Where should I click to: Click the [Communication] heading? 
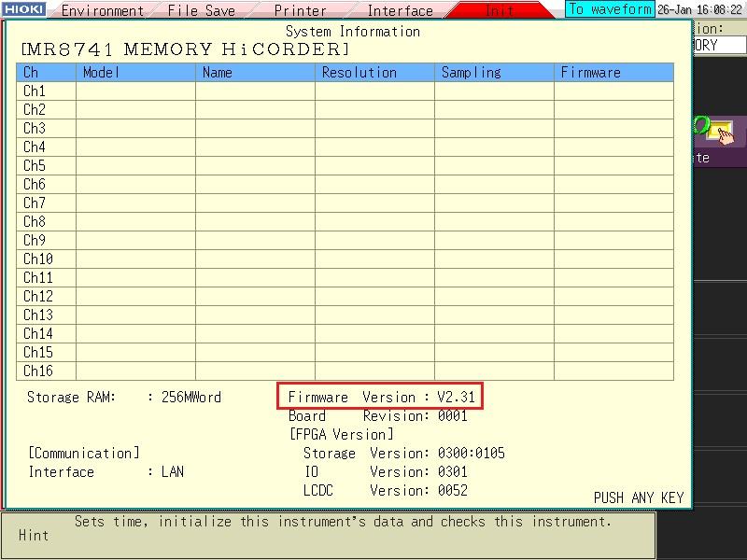tap(84, 453)
